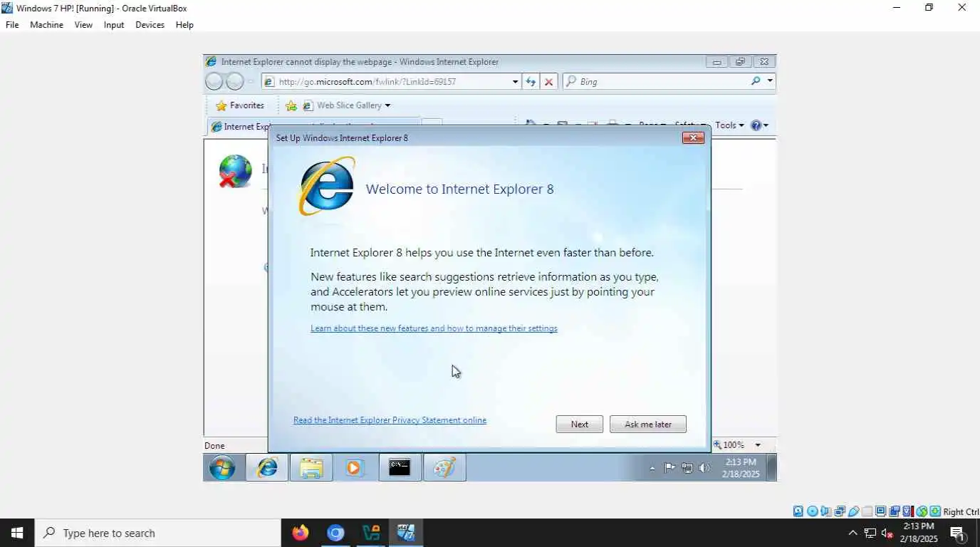Close the Set Up Internet Explorer 8 dialog
The image size is (980, 547).
click(x=693, y=137)
